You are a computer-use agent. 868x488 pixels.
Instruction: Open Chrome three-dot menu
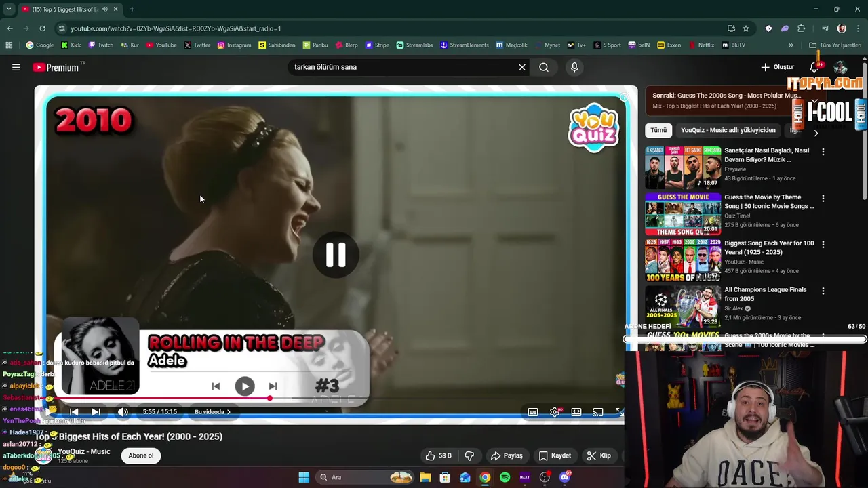(859, 28)
